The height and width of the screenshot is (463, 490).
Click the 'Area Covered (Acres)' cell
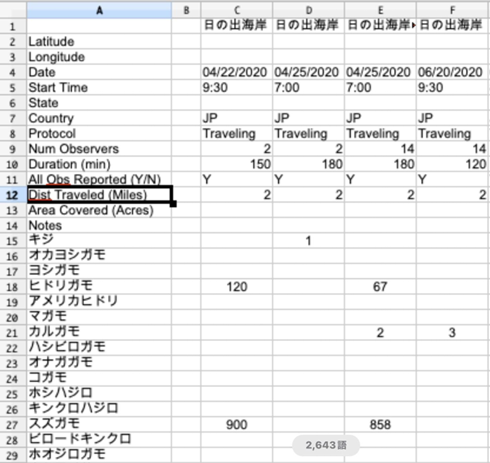99,210
